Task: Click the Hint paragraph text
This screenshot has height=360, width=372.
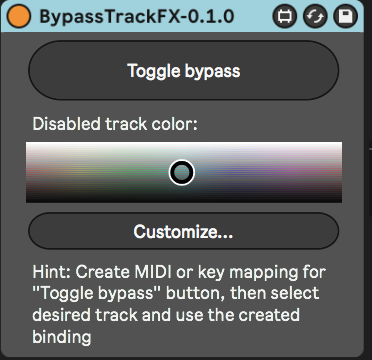Action: (179, 305)
